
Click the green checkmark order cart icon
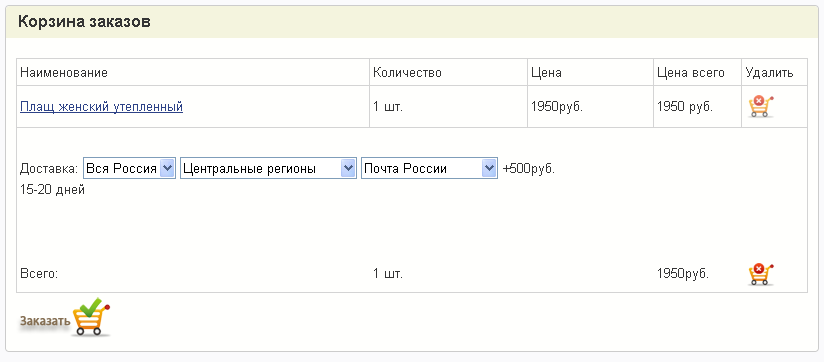click(x=91, y=317)
